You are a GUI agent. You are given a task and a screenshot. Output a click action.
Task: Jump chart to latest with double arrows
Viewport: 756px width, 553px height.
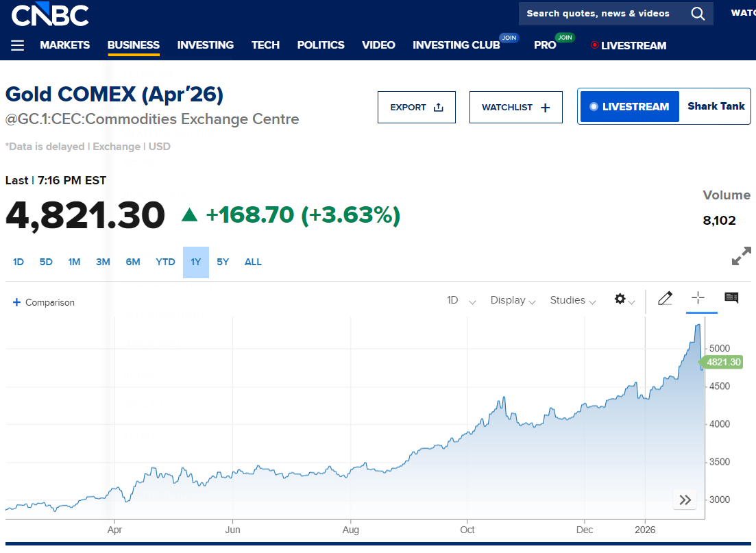pos(685,500)
